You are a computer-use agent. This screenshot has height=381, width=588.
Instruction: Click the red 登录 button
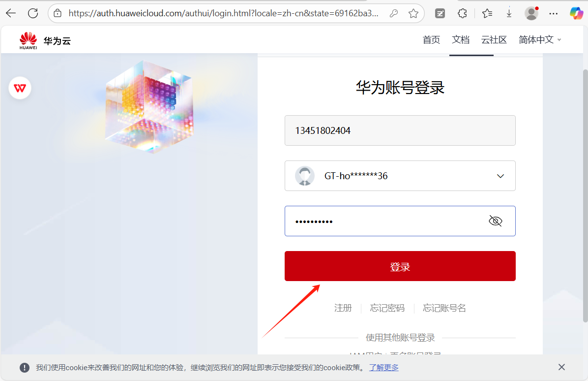coord(400,266)
